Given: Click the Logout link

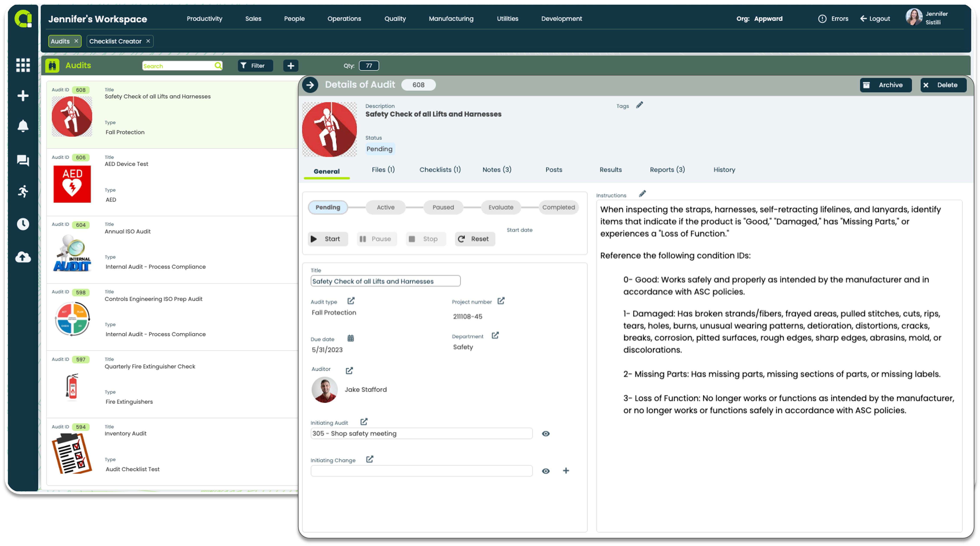Looking at the screenshot, I should 875,19.
